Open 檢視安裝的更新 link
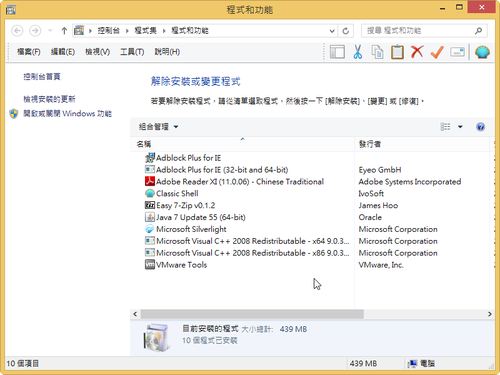The width and height of the screenshot is (500, 375). pyautogui.click(x=49, y=99)
